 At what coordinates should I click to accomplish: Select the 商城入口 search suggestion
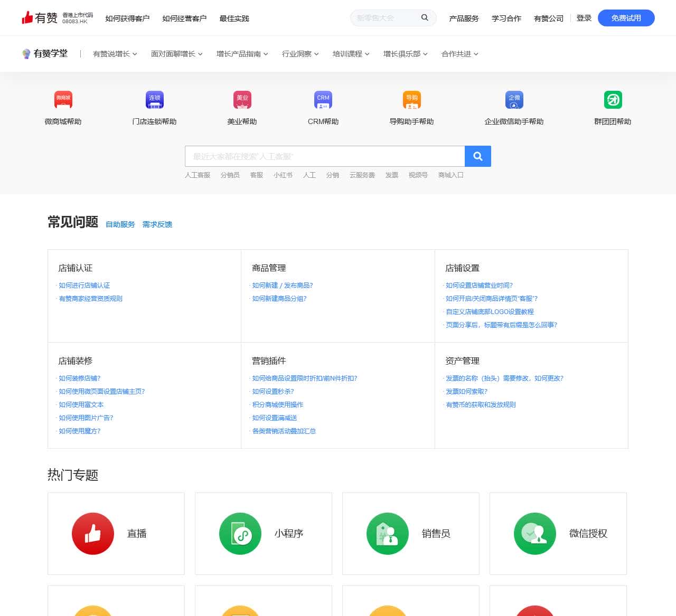451,175
